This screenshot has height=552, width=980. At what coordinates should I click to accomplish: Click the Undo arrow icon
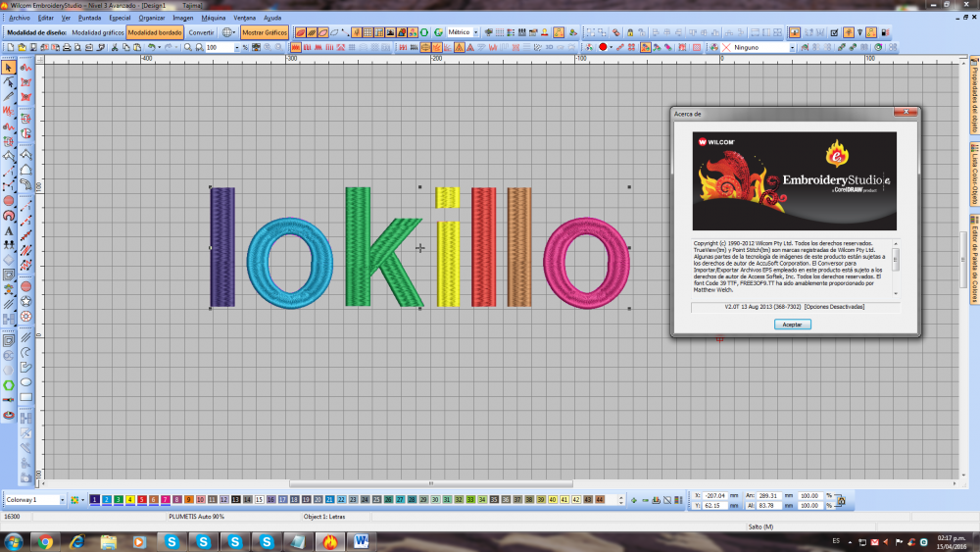[151, 47]
